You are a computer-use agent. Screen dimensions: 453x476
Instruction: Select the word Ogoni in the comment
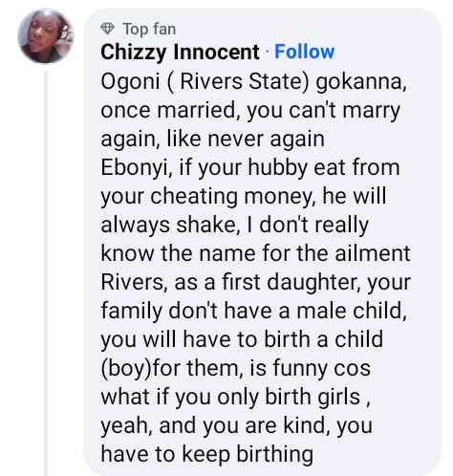pos(130,81)
